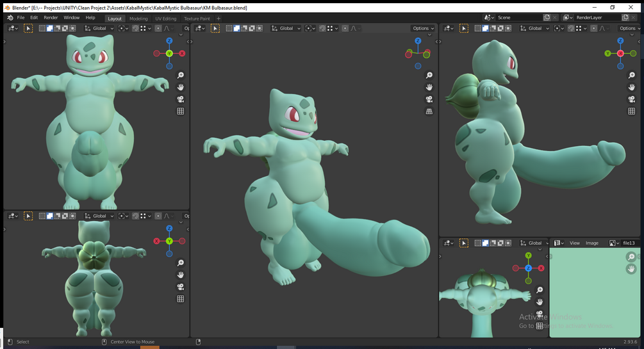Open the Edit menu
Screen dimensions: 644x349
[34, 18]
